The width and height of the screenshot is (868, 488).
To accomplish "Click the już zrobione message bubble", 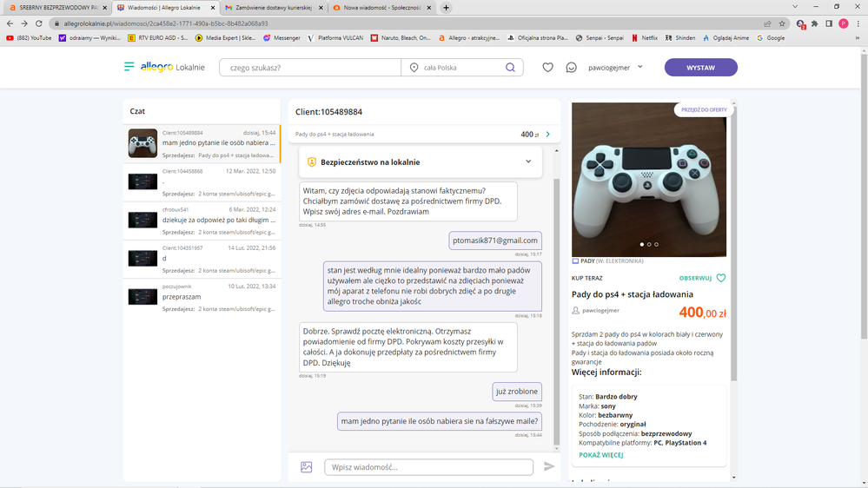I will [516, 391].
